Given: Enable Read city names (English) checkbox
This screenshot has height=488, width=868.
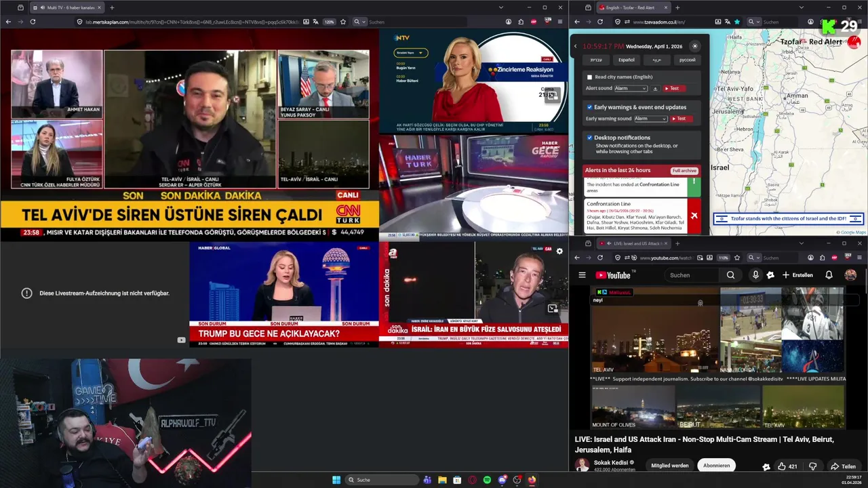Looking at the screenshot, I should coord(589,77).
